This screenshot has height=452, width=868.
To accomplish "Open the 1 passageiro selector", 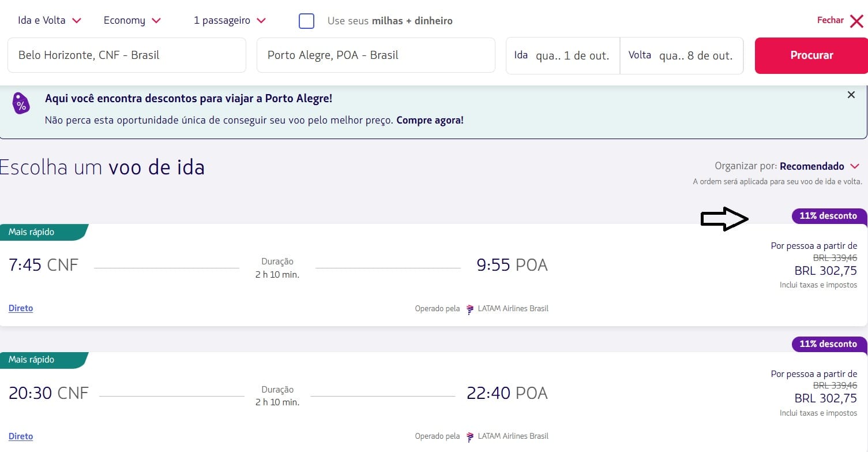I will [x=230, y=21].
